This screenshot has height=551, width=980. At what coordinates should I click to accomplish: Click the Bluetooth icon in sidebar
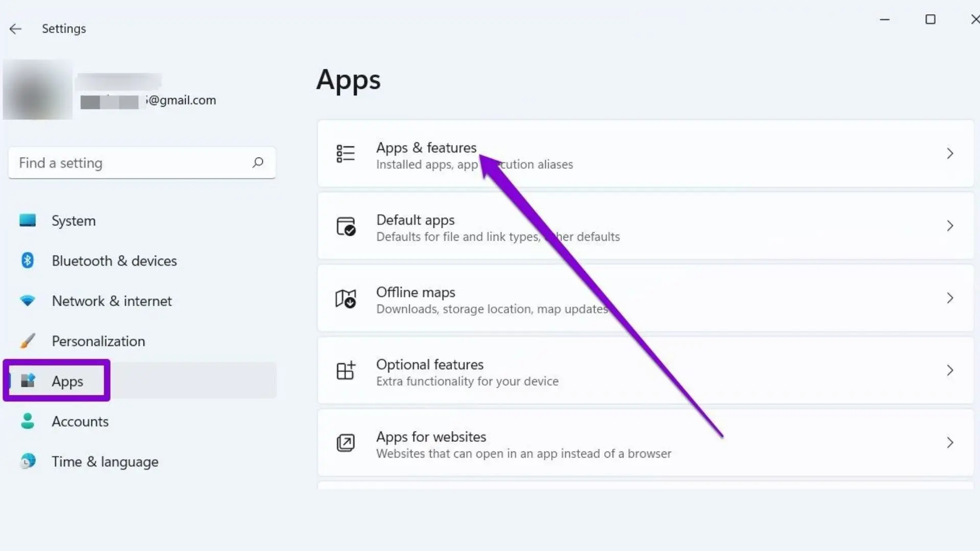[28, 261]
